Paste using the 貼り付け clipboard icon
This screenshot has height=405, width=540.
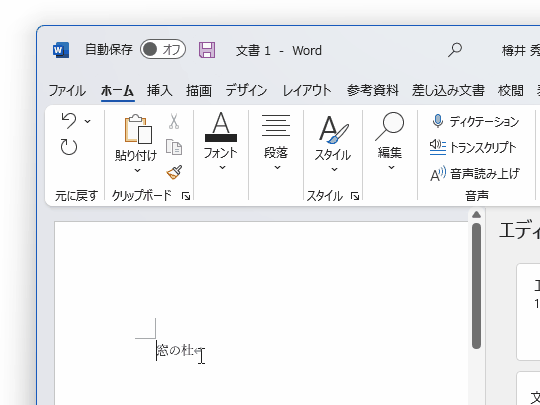(138, 129)
